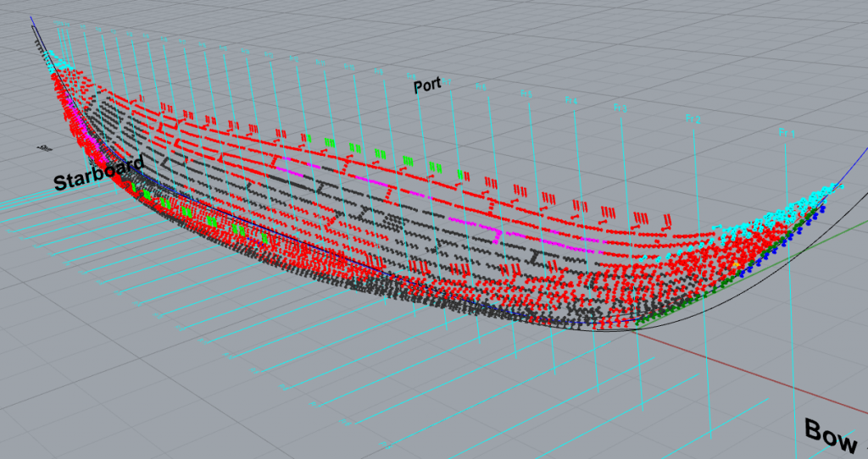Click the "Fr 2" frame label

click(x=693, y=120)
